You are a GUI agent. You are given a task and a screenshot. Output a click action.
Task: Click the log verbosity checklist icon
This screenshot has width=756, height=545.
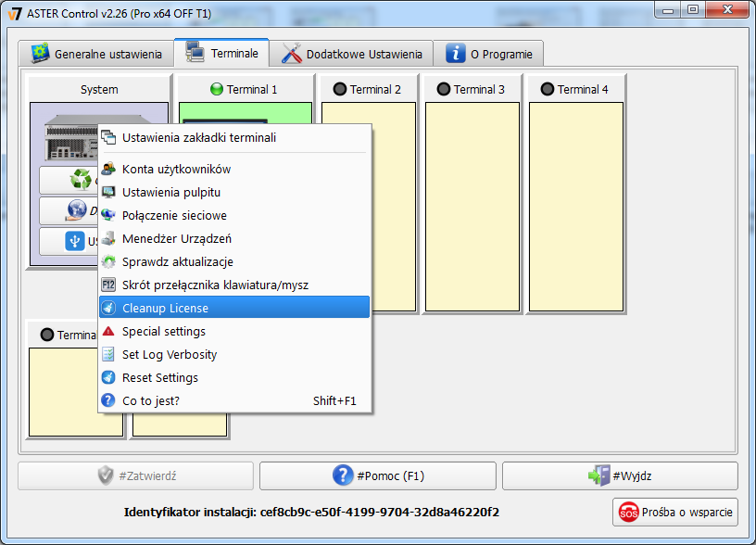point(108,354)
